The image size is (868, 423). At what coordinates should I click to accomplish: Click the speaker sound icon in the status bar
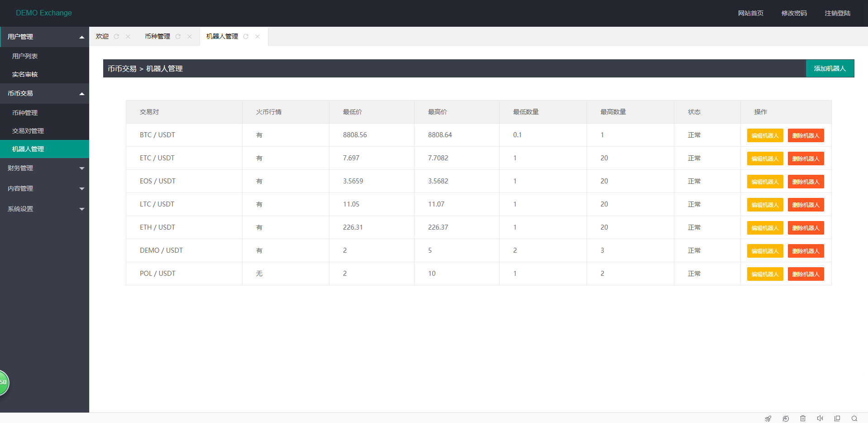click(820, 418)
